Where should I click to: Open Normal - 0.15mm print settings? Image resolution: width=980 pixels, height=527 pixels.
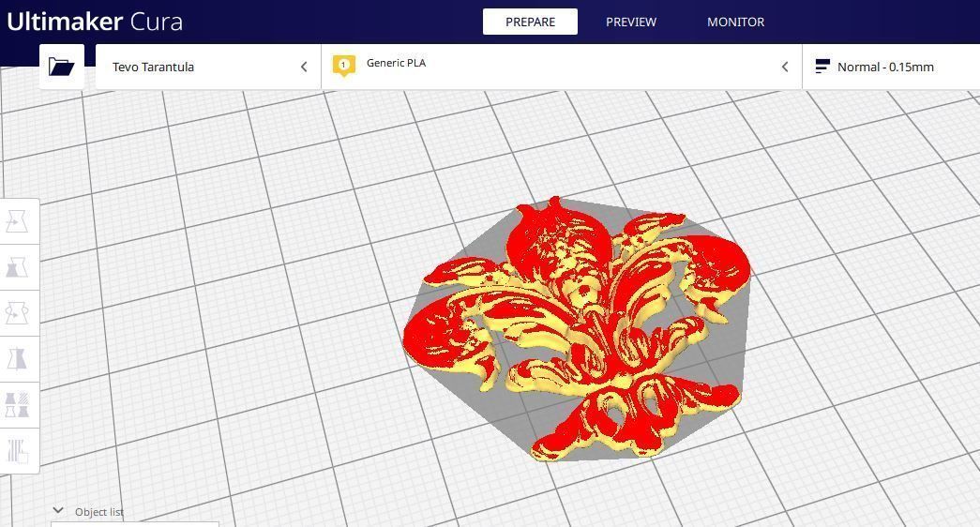[891, 67]
